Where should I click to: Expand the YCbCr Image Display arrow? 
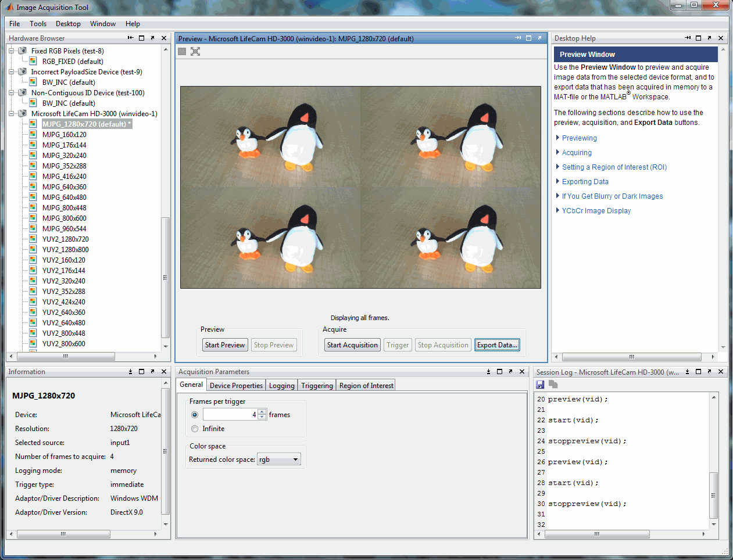click(557, 210)
